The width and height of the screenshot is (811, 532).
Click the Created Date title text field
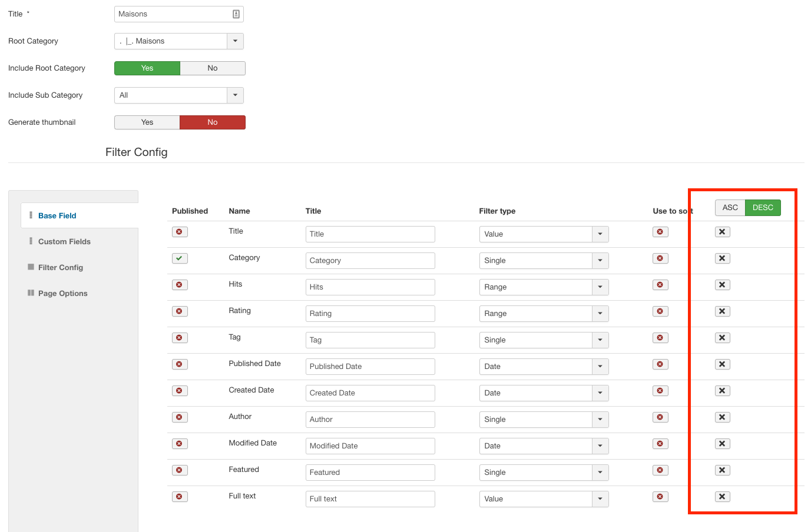(x=370, y=393)
